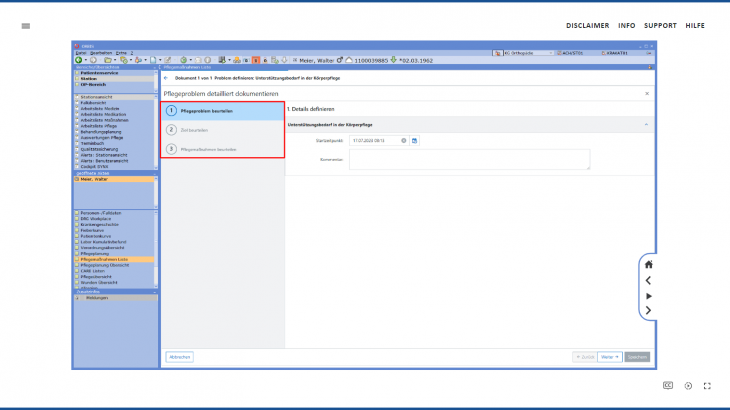Select step 1 Pflegeproblem beurteilen
Image resolution: width=730 pixels, height=410 pixels.
(222, 110)
